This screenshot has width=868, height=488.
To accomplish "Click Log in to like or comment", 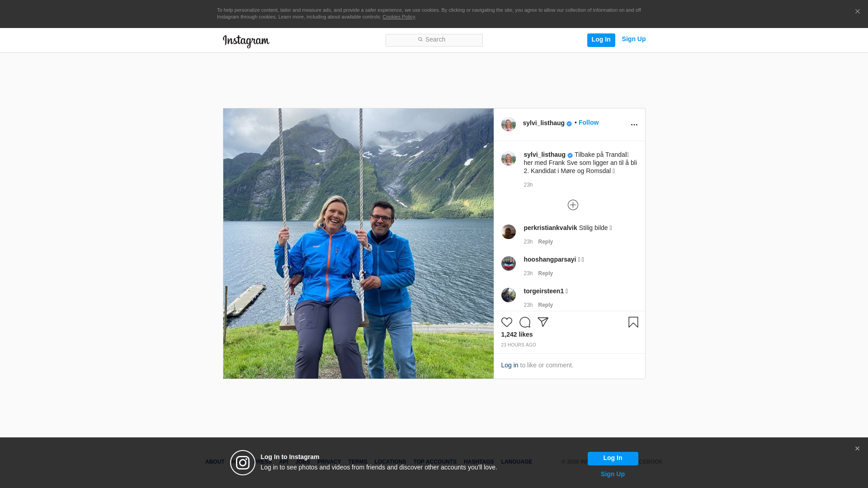I will pyautogui.click(x=509, y=365).
